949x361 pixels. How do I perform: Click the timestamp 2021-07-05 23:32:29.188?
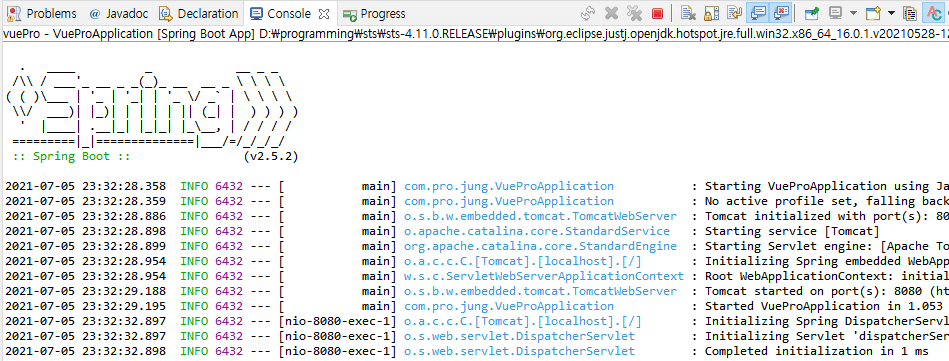[85, 291]
